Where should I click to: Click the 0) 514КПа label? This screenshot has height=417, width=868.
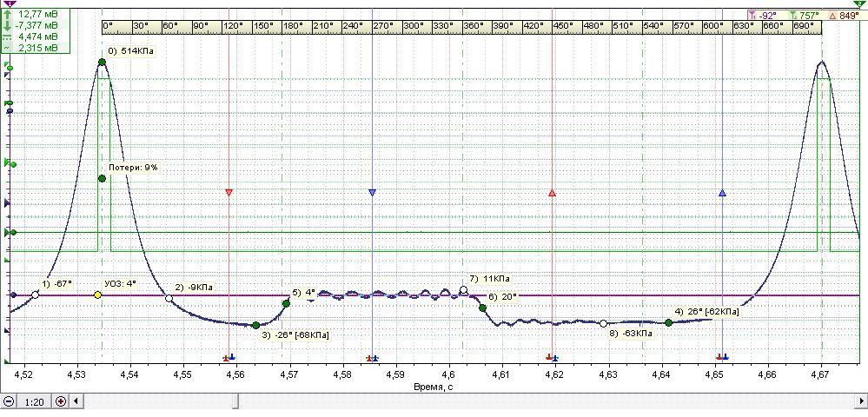click(x=130, y=51)
